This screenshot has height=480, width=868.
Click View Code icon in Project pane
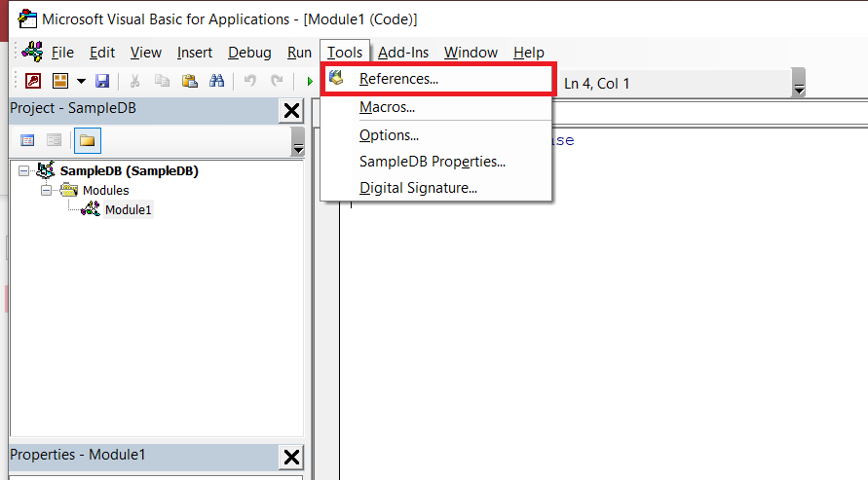(27, 140)
